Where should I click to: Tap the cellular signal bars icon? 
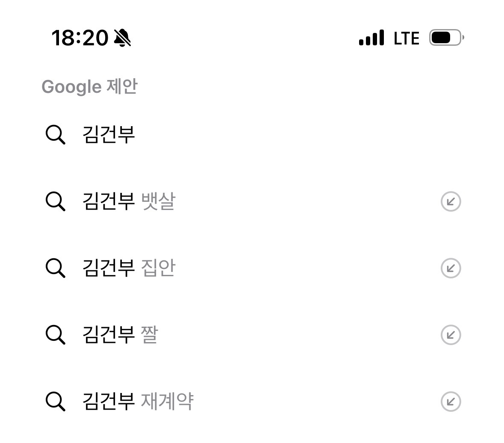pyautogui.click(x=371, y=38)
